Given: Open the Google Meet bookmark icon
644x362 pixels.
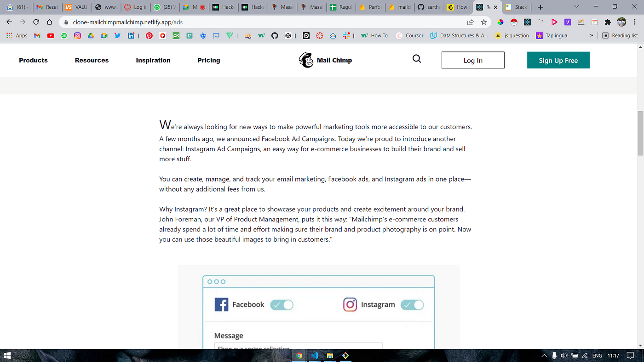Looking at the screenshot, I should click(104, 35).
